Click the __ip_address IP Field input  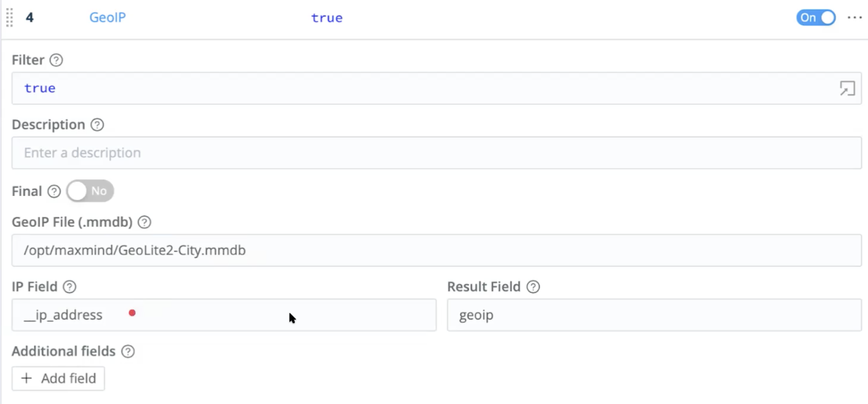pos(224,315)
